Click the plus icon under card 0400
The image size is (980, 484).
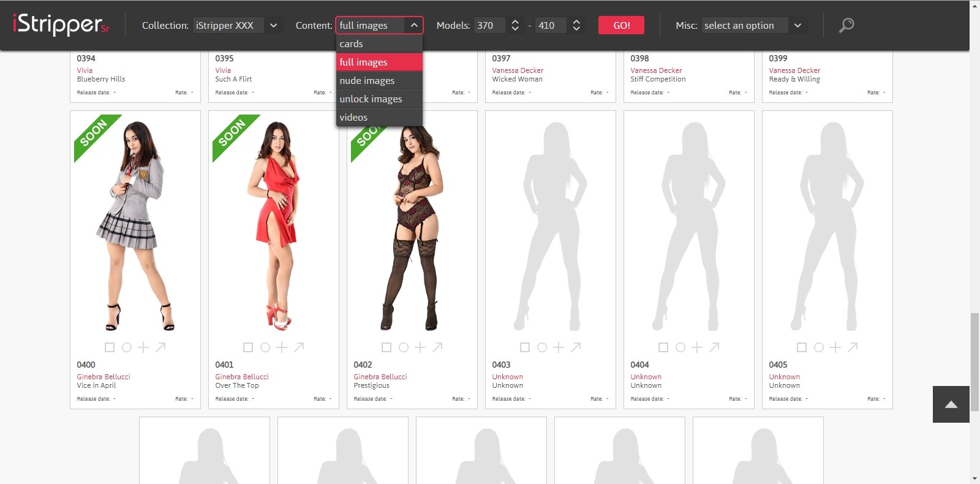pos(143,347)
